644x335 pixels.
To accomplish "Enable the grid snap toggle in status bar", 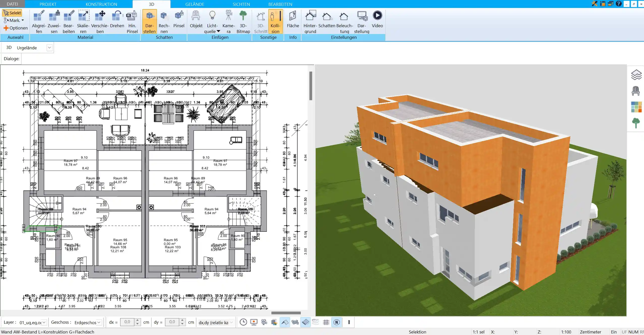I will [x=326, y=323].
